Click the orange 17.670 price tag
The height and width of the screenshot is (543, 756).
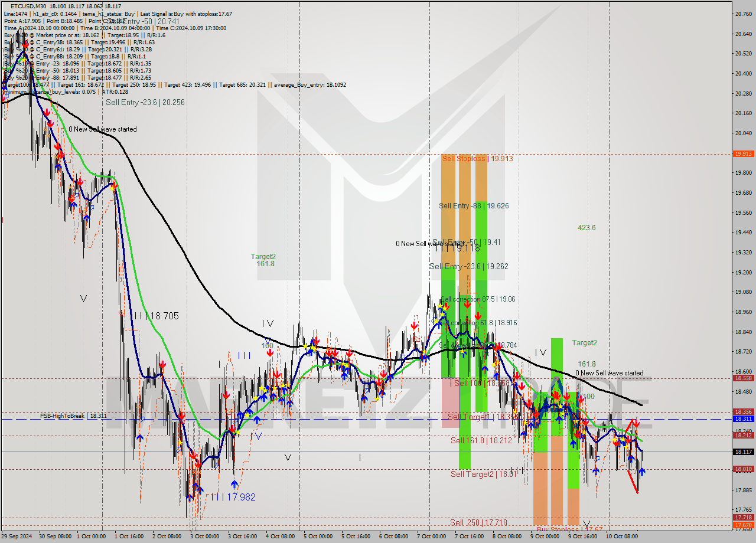click(743, 525)
